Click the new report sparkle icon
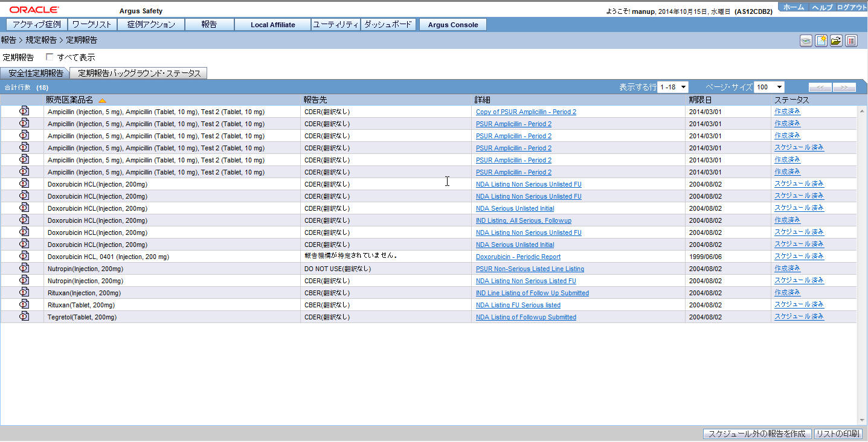Viewport: 868px width, 442px height. (821, 40)
